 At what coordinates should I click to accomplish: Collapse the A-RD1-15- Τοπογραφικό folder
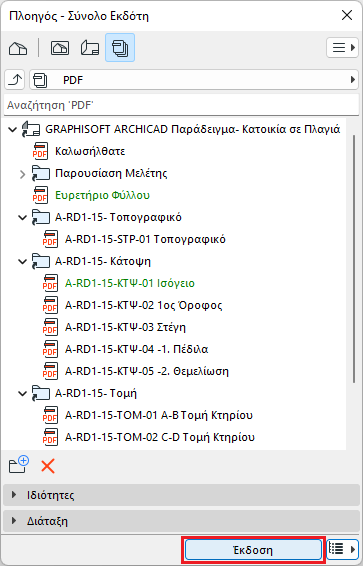22,218
